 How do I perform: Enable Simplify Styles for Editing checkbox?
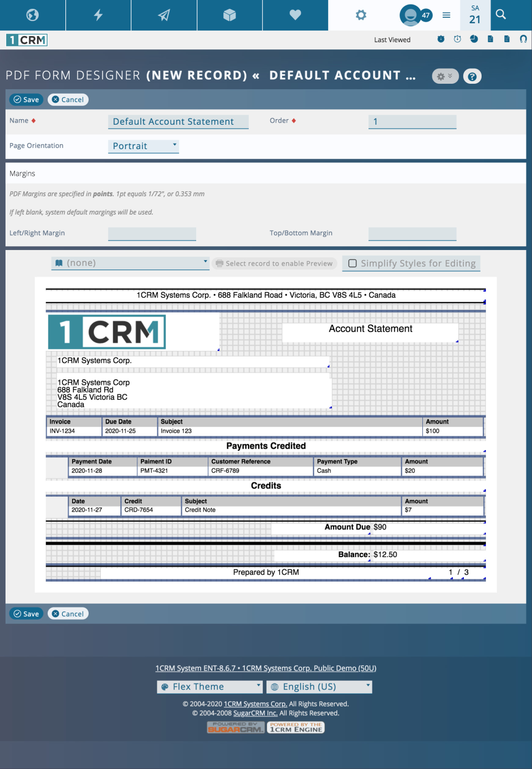pos(352,263)
